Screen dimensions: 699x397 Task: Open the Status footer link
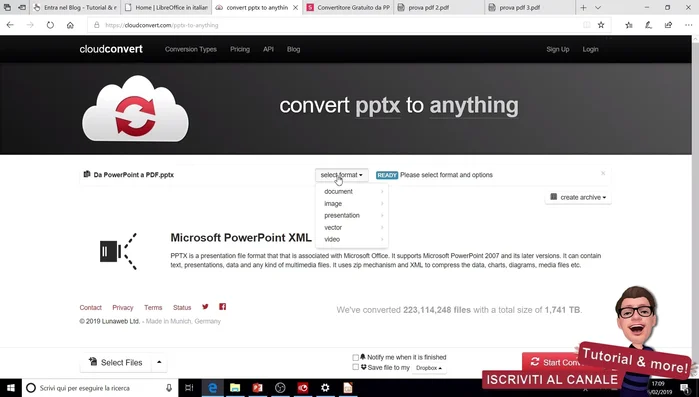click(182, 307)
